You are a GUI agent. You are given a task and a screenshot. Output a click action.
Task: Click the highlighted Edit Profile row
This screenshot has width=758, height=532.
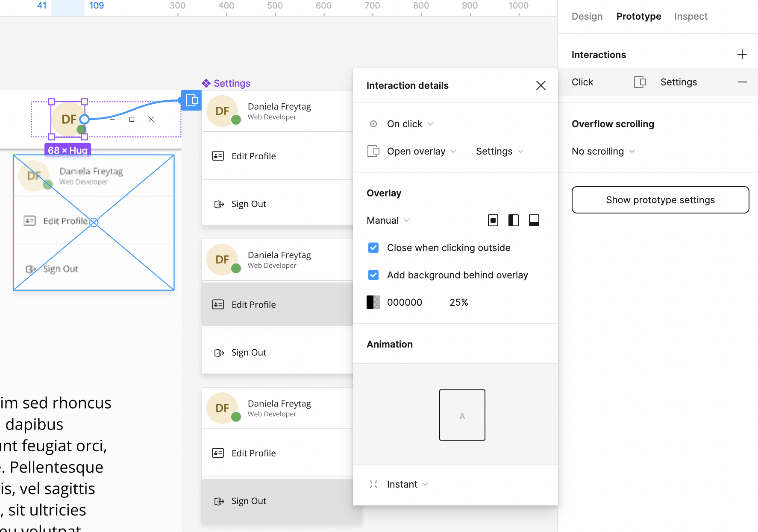pyautogui.click(x=277, y=304)
